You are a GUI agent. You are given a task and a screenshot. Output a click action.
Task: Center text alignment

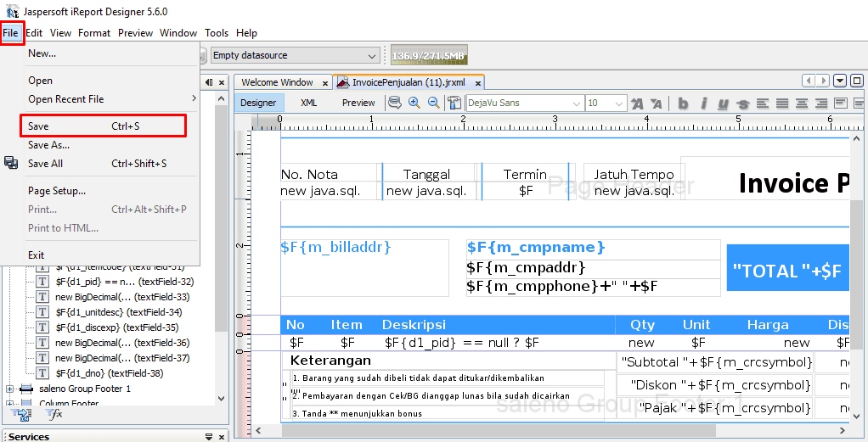802,103
